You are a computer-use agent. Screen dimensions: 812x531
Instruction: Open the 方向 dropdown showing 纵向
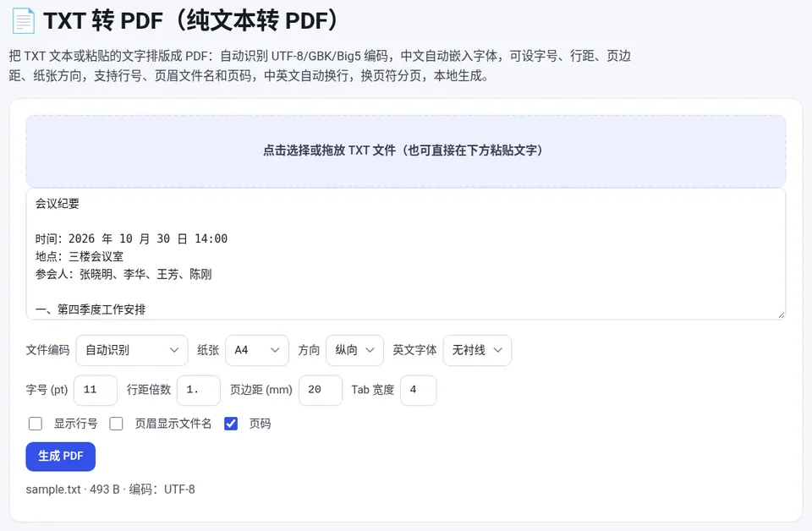pos(354,350)
